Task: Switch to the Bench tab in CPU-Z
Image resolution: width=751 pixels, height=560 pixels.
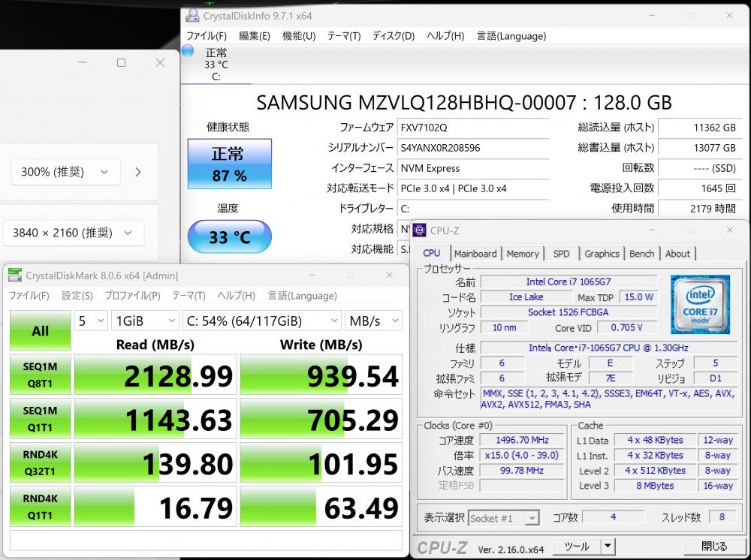Action: [642, 254]
